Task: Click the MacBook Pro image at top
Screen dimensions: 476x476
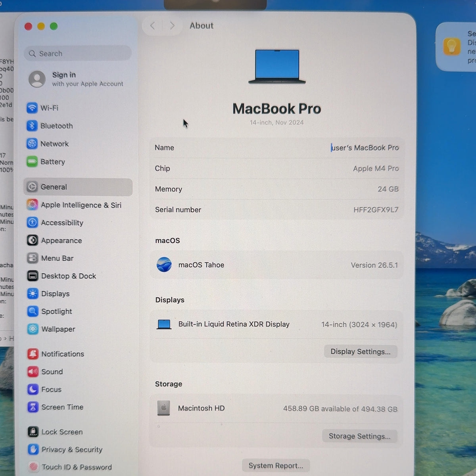Action: tap(277, 66)
